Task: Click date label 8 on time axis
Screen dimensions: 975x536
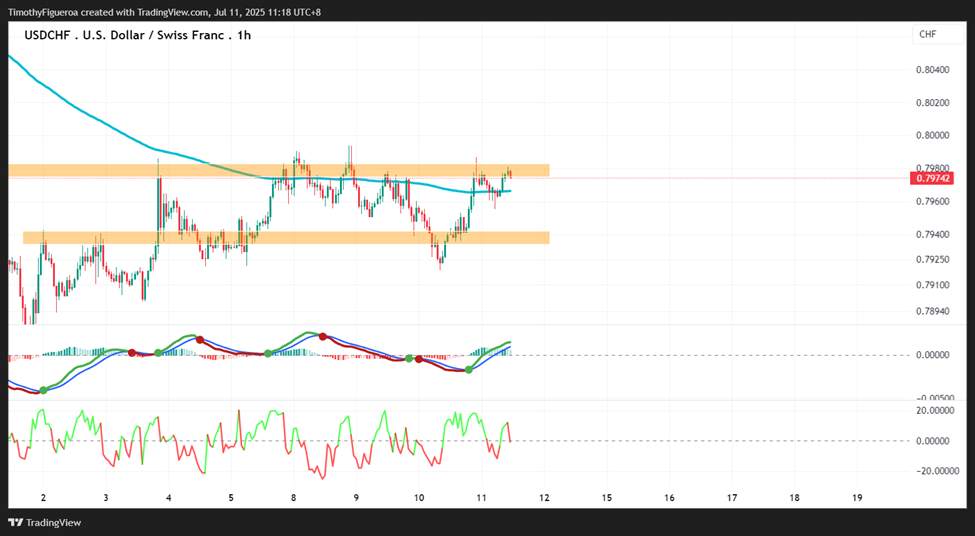Action: click(x=293, y=498)
